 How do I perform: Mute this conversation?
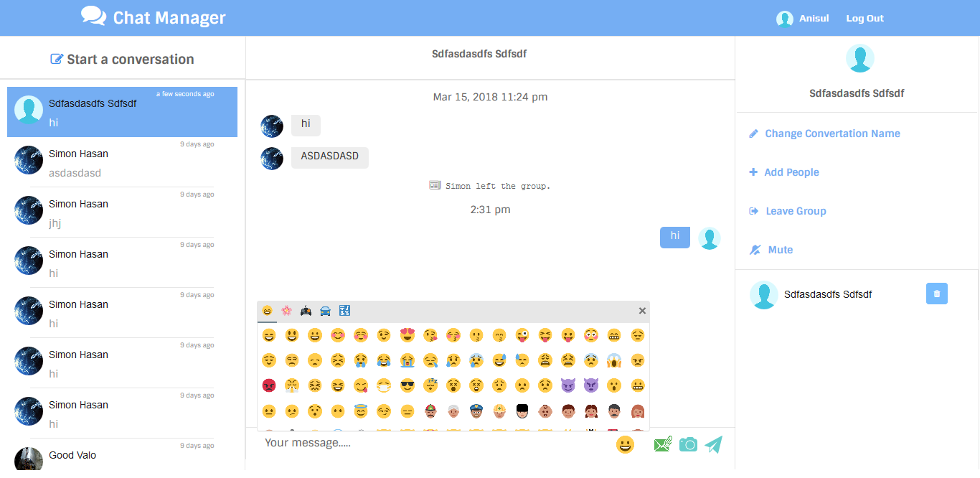(780, 250)
